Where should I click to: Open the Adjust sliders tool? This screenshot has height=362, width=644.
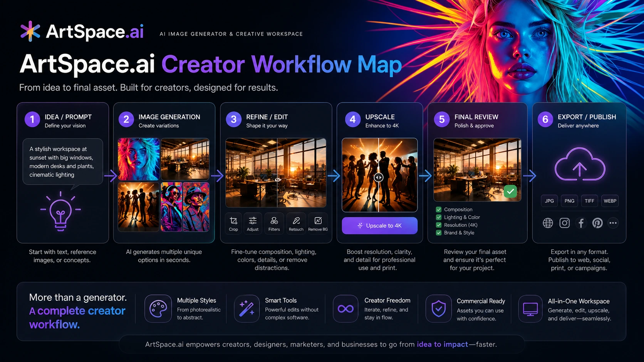pos(253,223)
